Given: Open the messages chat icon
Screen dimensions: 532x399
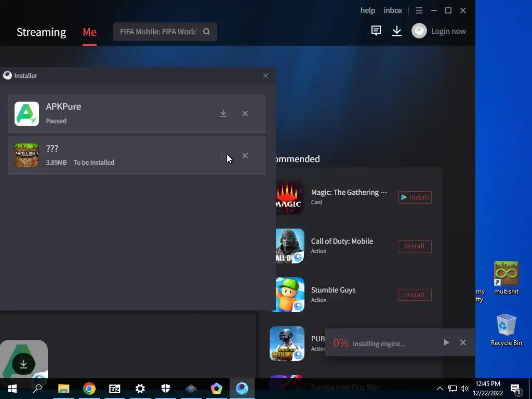Looking at the screenshot, I should pos(376,31).
